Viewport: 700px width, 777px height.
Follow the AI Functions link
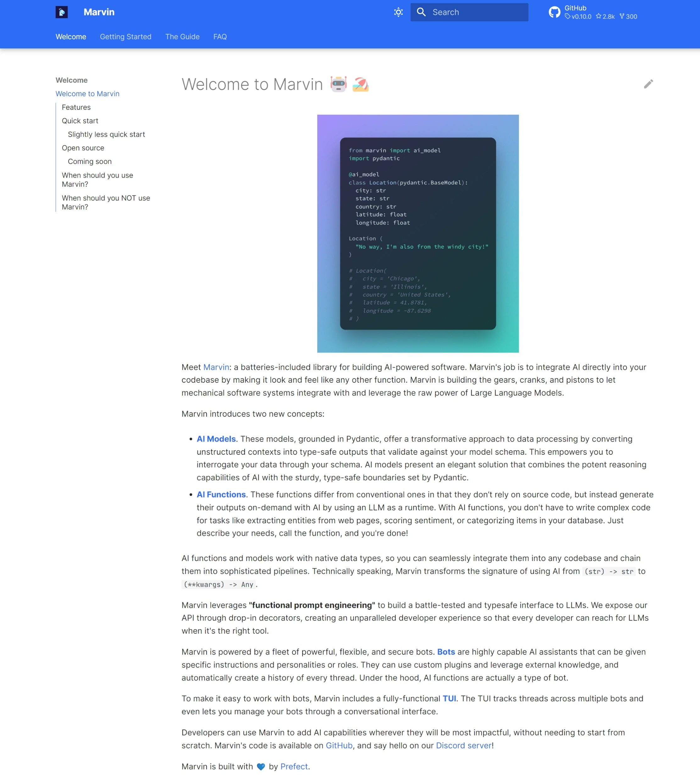[x=221, y=494]
